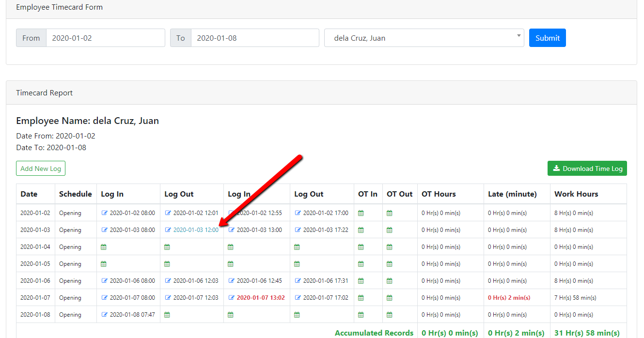Open edit icon next to 2020-01-06 12:45

pyautogui.click(x=231, y=281)
